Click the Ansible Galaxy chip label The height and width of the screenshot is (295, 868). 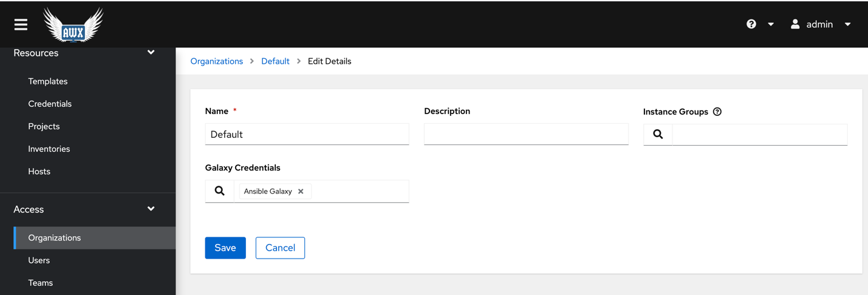pos(268,191)
